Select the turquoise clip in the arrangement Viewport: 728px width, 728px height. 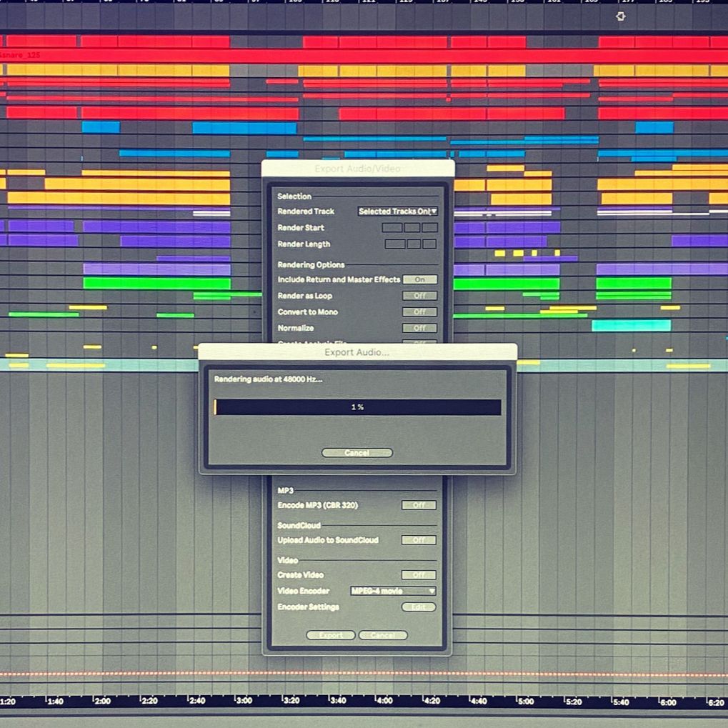(x=632, y=326)
